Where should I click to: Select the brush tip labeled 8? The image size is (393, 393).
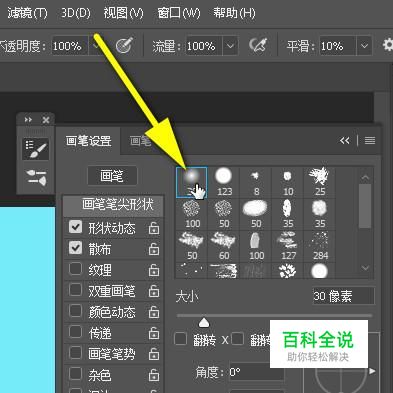coord(256,182)
